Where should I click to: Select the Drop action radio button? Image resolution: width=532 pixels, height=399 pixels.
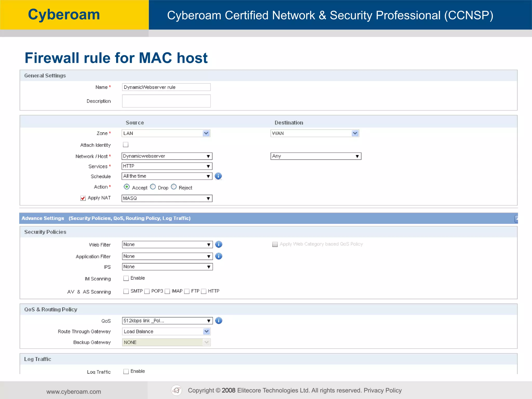[153, 187]
